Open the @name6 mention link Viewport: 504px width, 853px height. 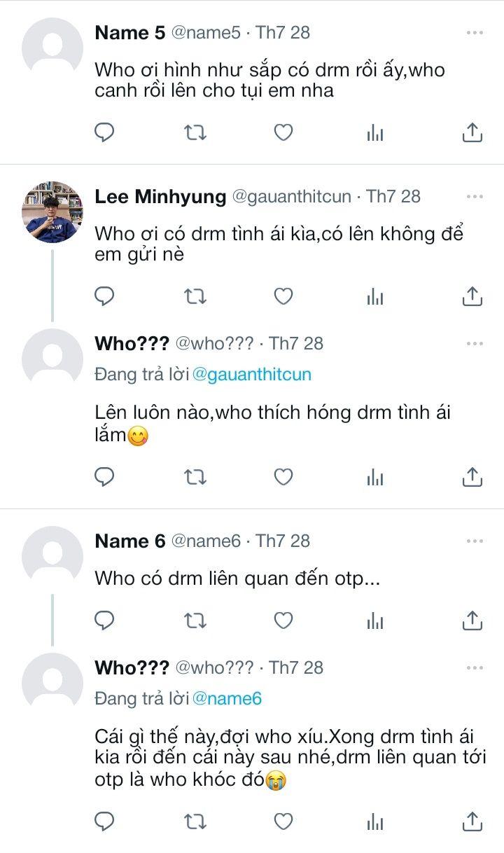click(226, 698)
